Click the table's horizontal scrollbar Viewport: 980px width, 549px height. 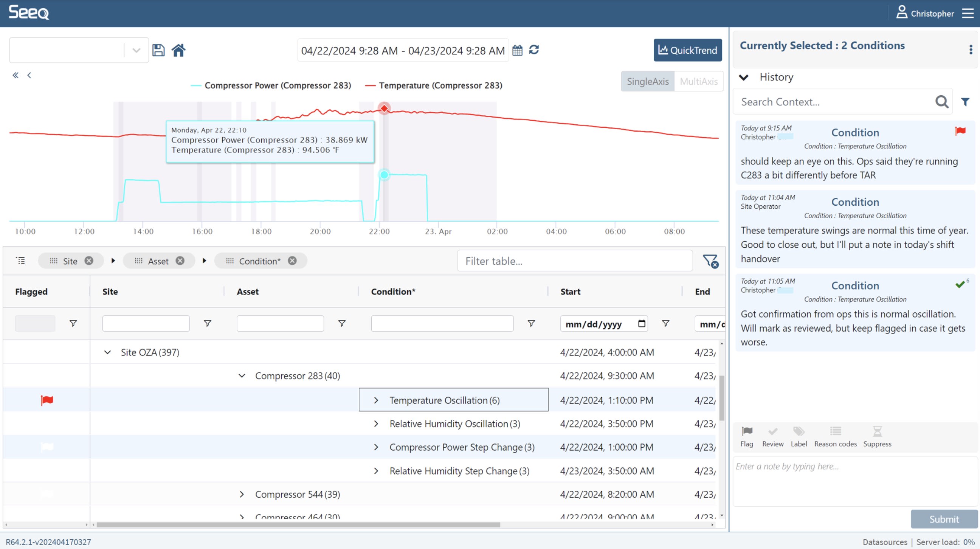[298, 525]
